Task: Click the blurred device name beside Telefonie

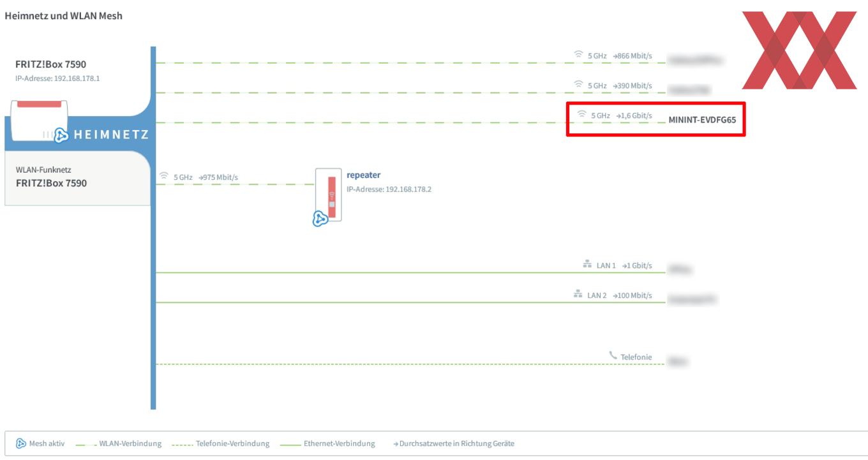Action: tap(678, 361)
